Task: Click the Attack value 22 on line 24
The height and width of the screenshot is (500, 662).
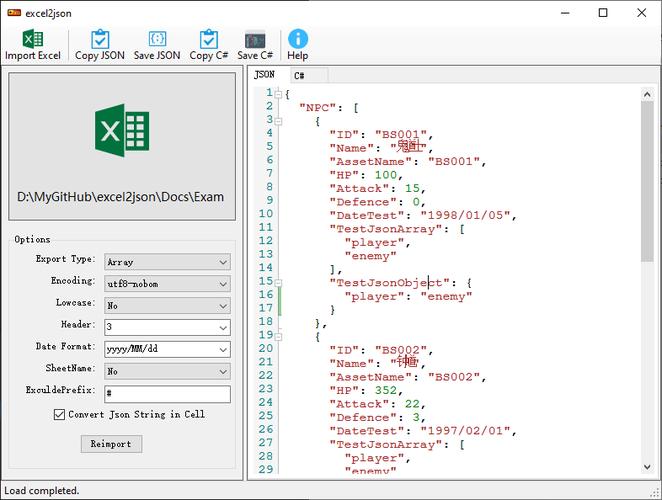Action: 412,404
